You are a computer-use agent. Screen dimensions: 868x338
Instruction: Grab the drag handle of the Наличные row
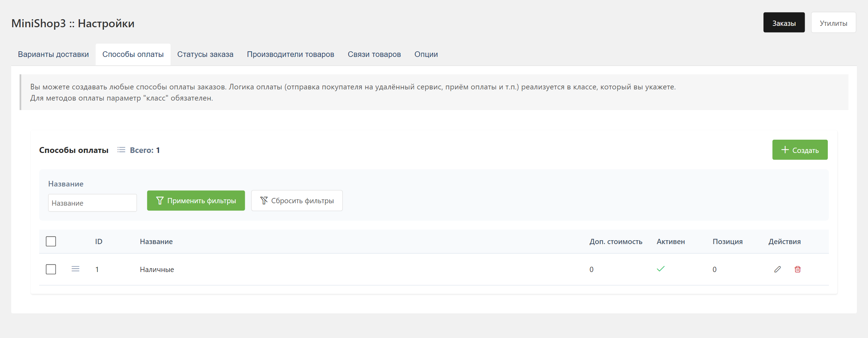tap(76, 269)
